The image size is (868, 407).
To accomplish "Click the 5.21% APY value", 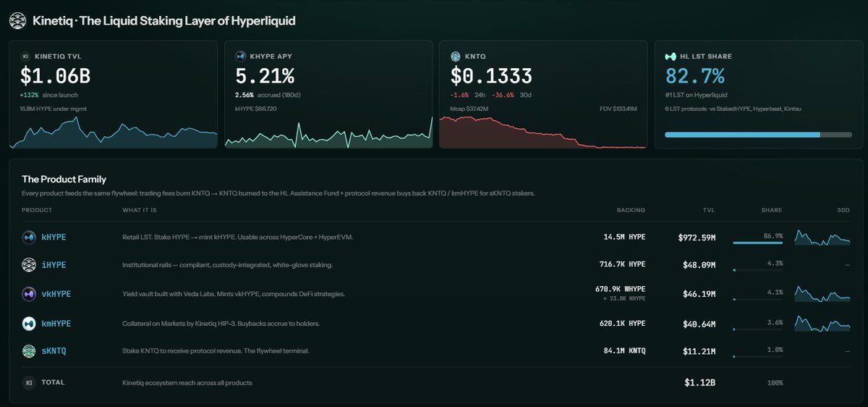I will pos(265,75).
